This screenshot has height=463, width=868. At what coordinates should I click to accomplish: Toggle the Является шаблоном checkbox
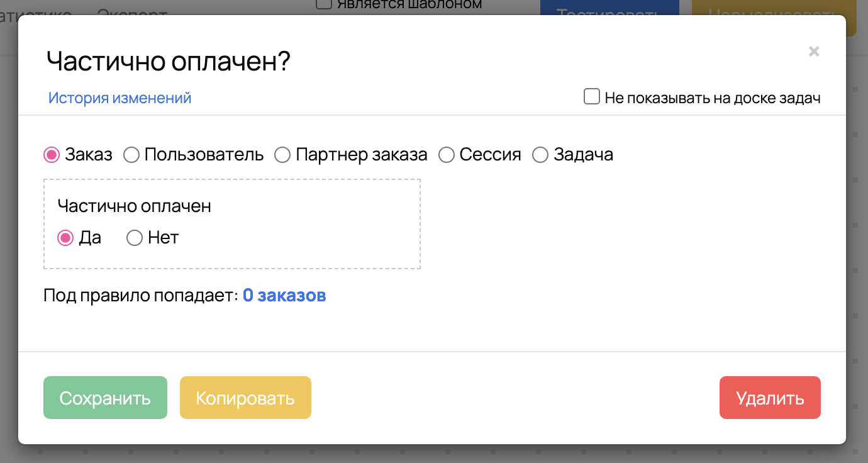pos(324,5)
